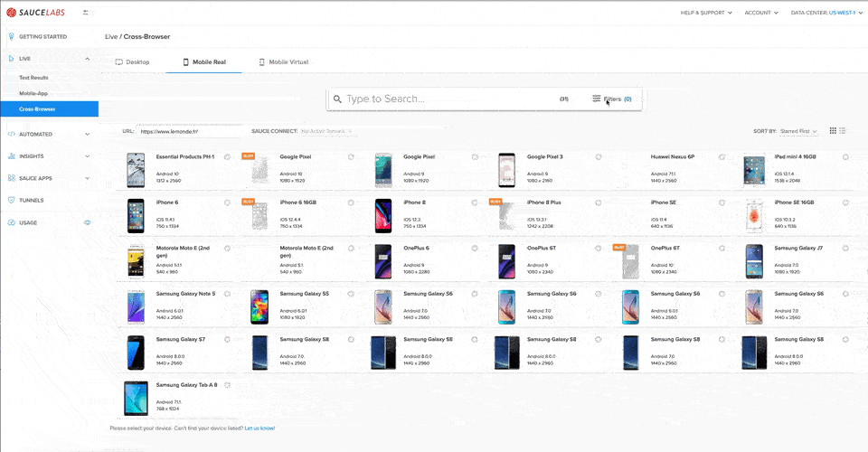The image size is (868, 452).
Task: Star the Huawei Nexus 6P device
Action: pyautogui.click(x=722, y=157)
